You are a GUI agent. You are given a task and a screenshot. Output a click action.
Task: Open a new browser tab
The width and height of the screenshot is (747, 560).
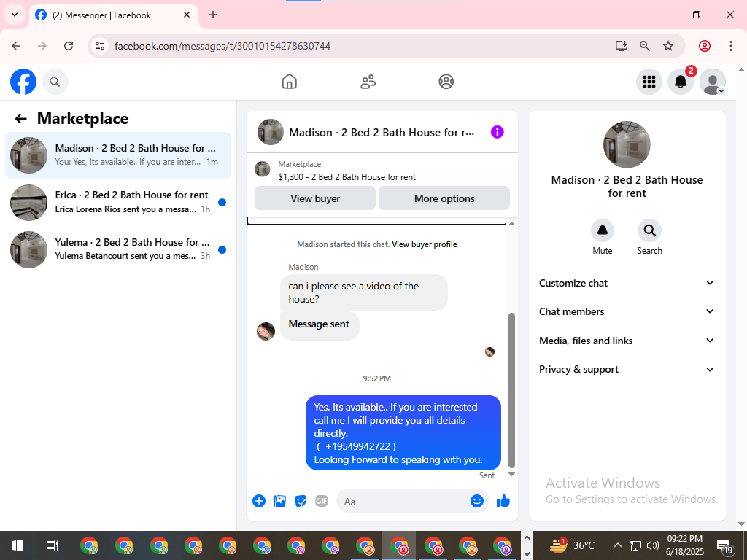point(213,15)
